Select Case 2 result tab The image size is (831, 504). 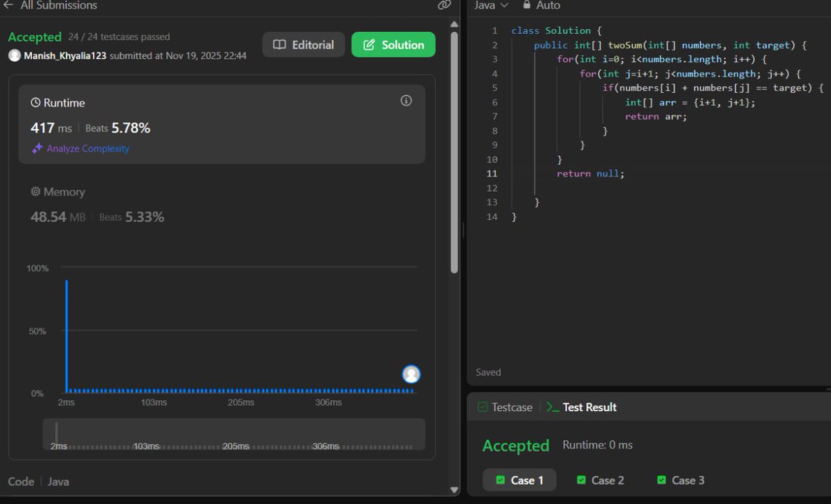pyautogui.click(x=600, y=480)
